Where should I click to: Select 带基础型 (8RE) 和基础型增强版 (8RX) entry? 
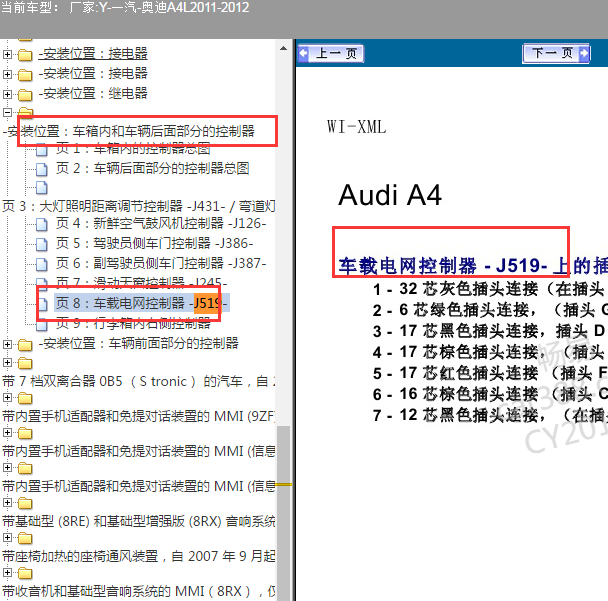tap(138, 521)
